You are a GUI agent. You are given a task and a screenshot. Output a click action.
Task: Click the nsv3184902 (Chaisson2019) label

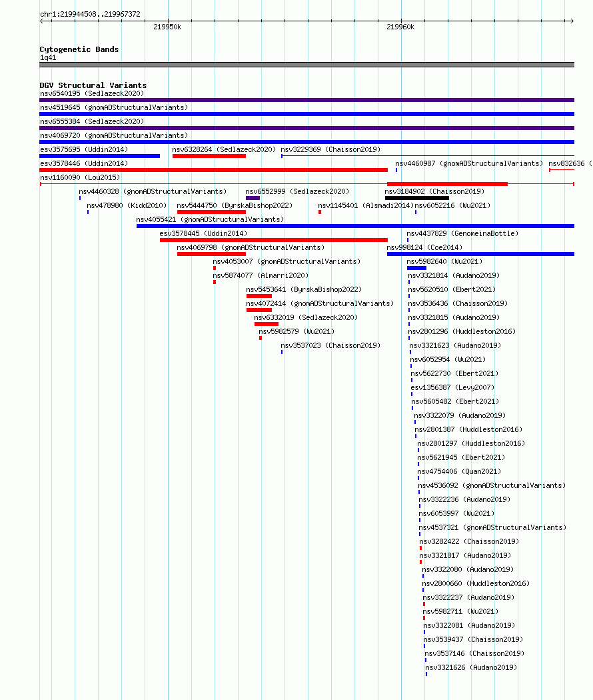click(434, 191)
